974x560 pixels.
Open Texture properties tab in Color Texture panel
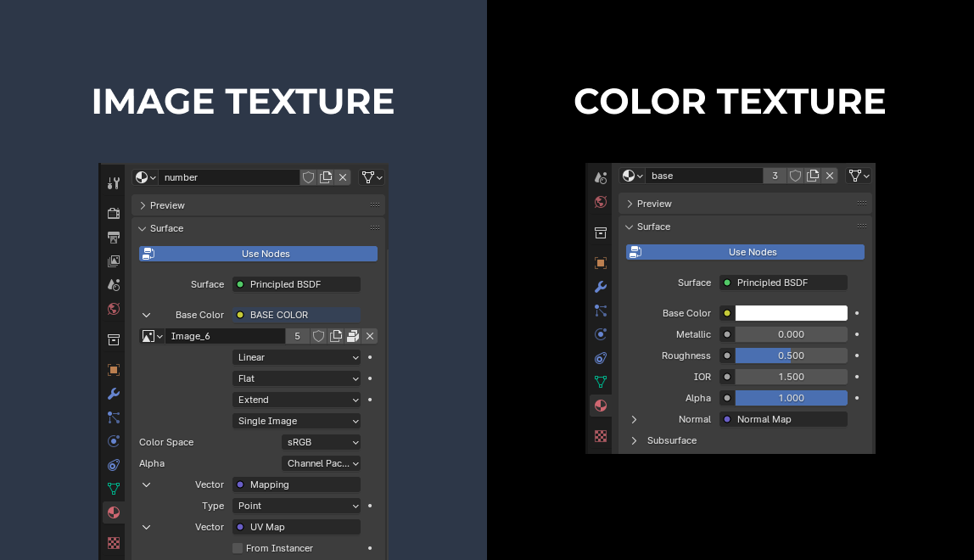[x=601, y=436]
